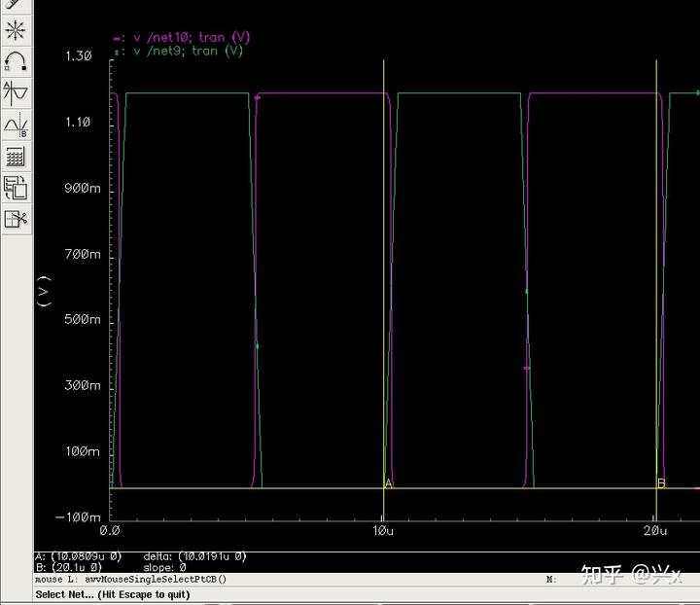
Task: Click the '1.10' y-axis label
Action: click(78, 122)
